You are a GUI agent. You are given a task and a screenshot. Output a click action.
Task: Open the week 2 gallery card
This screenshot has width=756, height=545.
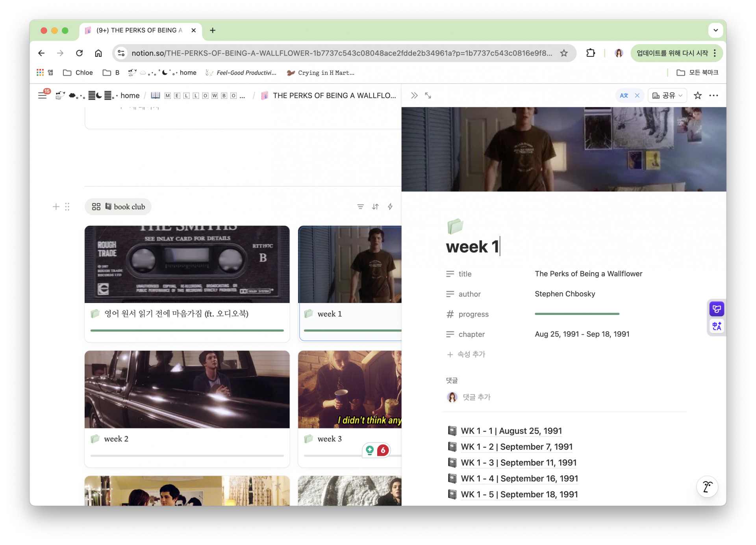pyautogui.click(x=187, y=409)
